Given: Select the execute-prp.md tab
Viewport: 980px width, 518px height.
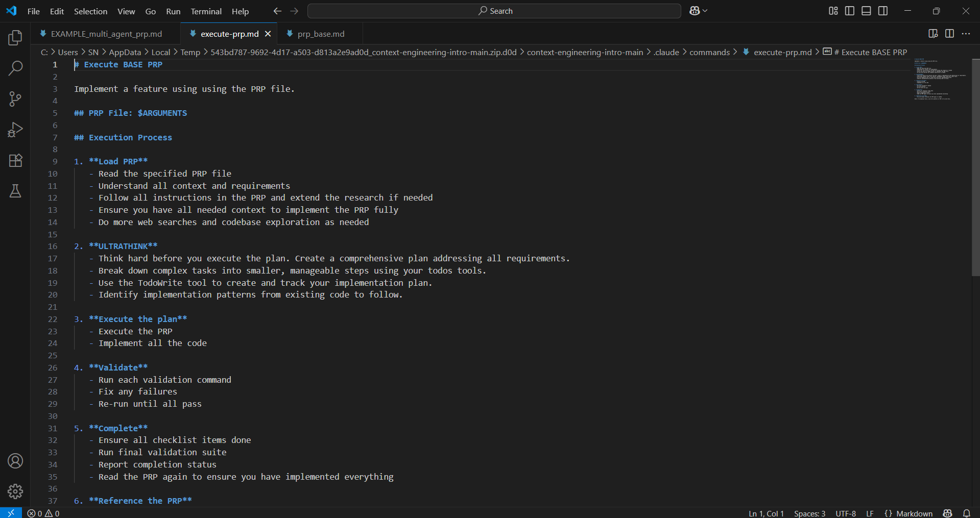Looking at the screenshot, I should tap(230, 34).
